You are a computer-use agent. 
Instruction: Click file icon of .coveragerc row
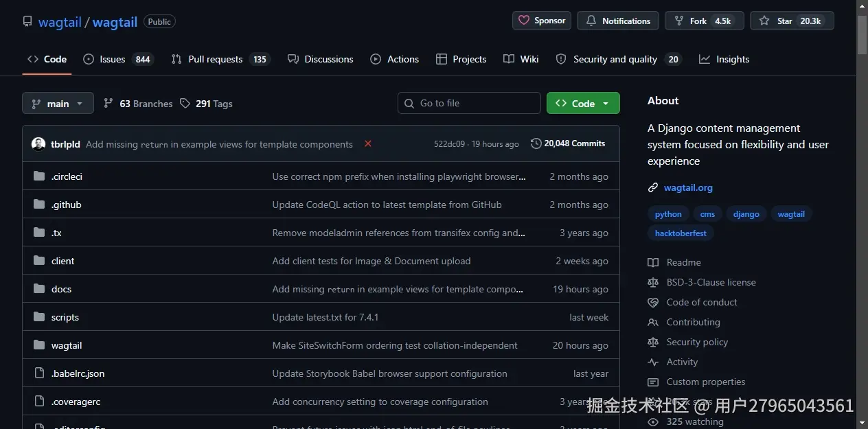tap(39, 402)
